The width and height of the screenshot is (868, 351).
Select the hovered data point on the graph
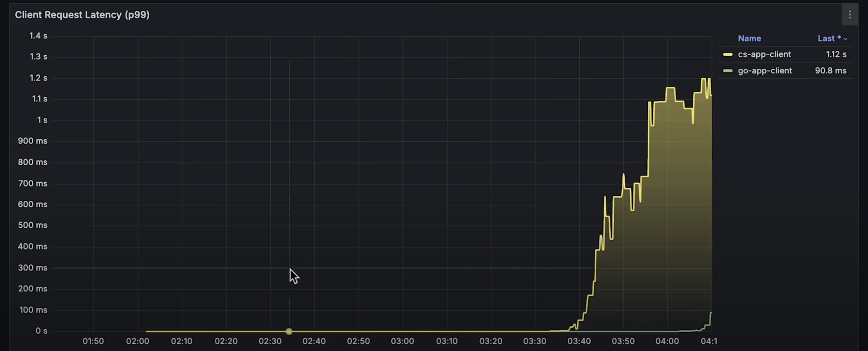click(x=289, y=331)
